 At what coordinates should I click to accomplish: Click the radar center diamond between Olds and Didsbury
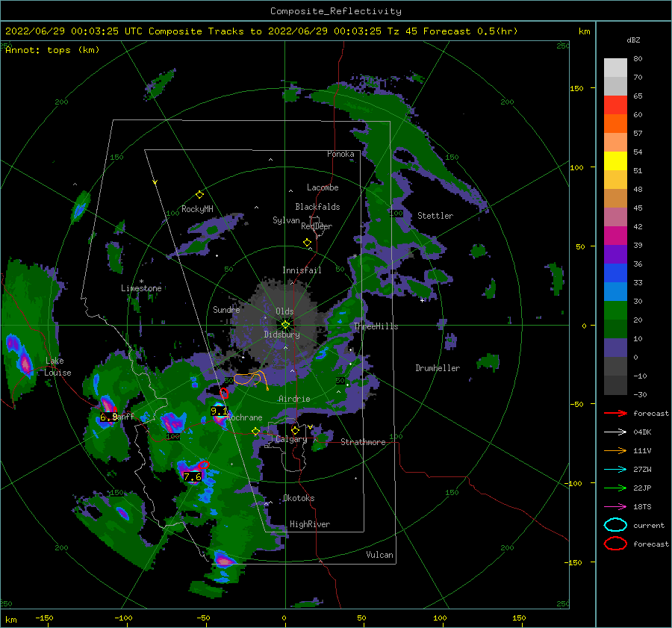point(285,325)
